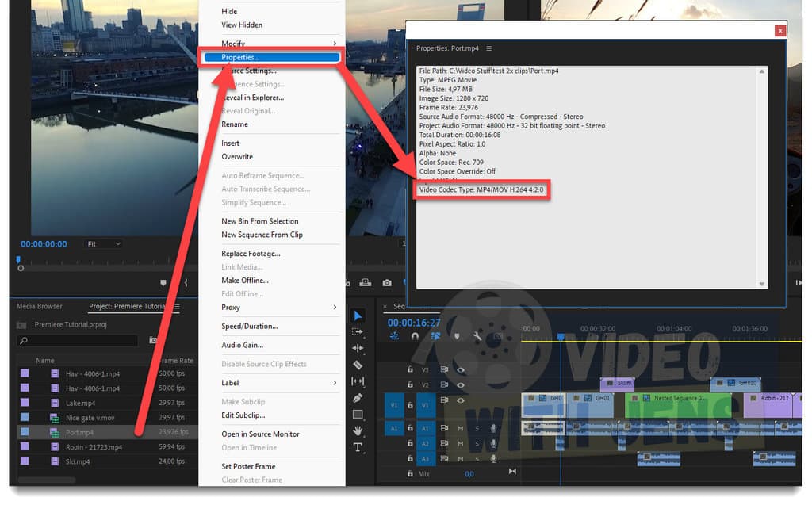Toggle lock on the Mix track
This screenshot has height=505, width=812.
tap(410, 474)
